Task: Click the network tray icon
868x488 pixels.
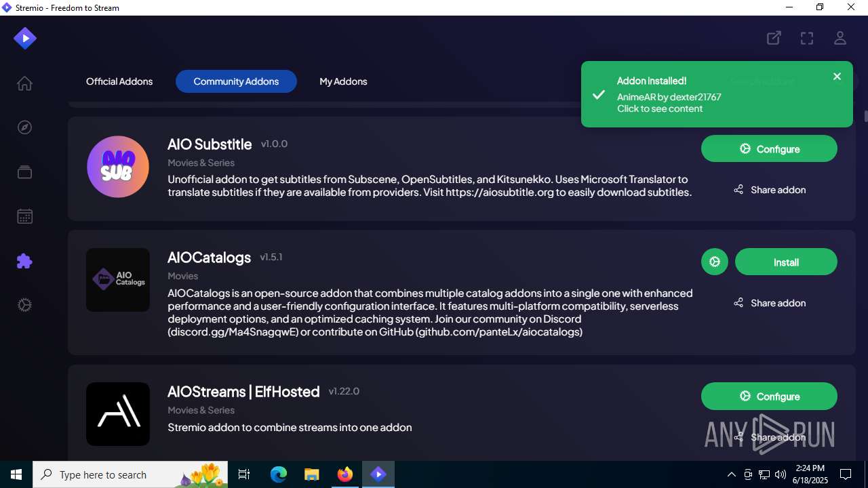Action: pos(764,474)
